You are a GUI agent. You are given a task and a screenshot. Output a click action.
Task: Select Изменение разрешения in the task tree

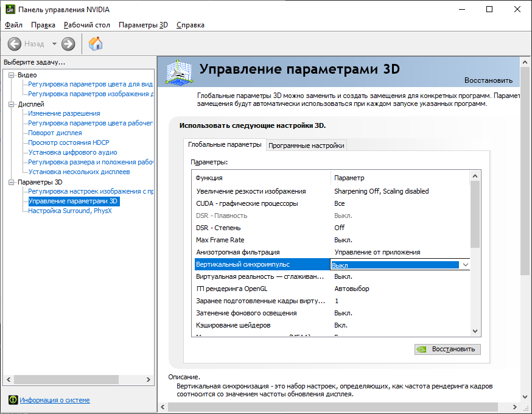[64, 113]
